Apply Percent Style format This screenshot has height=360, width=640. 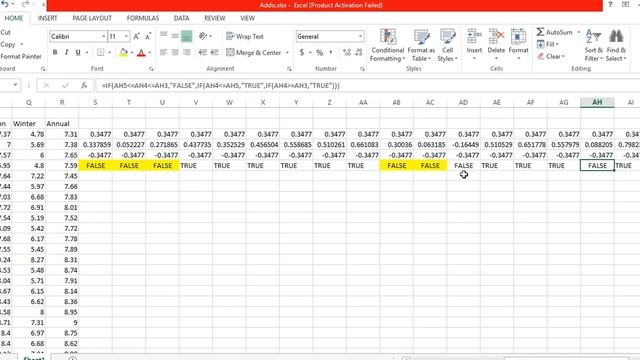[320, 52]
